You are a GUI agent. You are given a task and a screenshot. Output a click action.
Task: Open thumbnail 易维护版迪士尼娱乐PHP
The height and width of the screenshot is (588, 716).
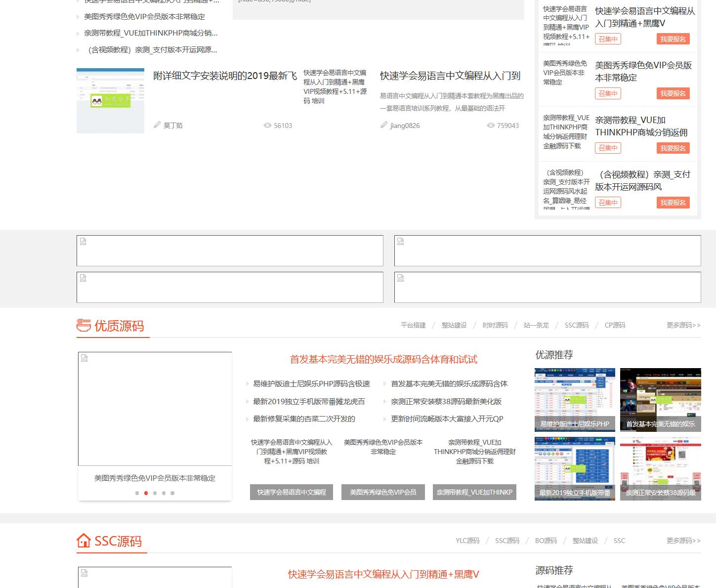[x=575, y=400]
